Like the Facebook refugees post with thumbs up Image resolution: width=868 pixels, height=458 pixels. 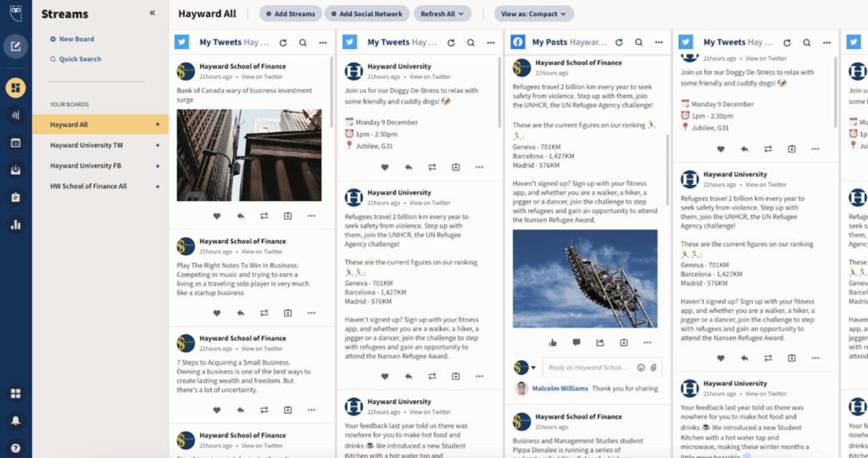[553, 343]
